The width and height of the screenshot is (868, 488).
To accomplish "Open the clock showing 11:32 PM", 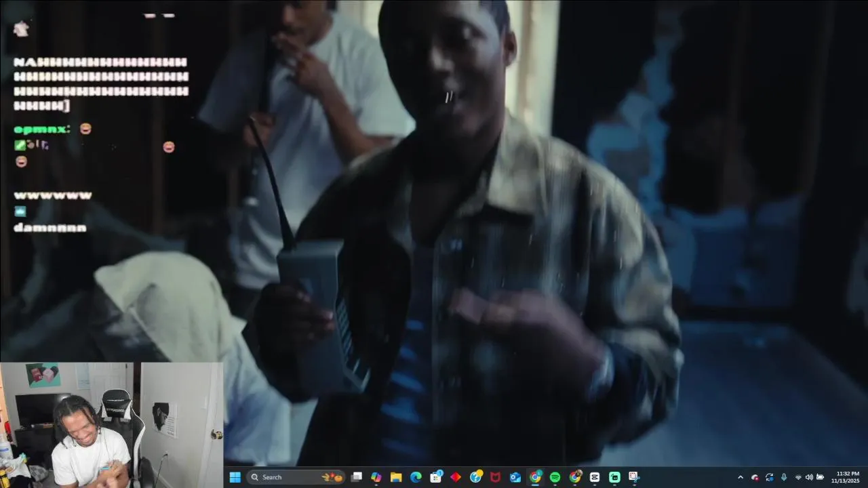I will point(847,477).
